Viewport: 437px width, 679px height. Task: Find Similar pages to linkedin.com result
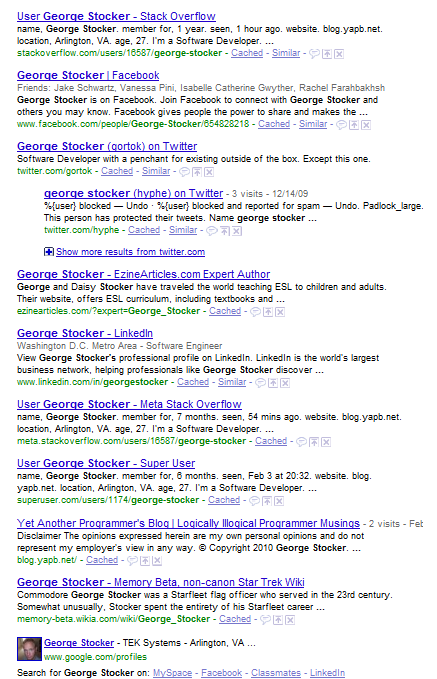point(232,382)
